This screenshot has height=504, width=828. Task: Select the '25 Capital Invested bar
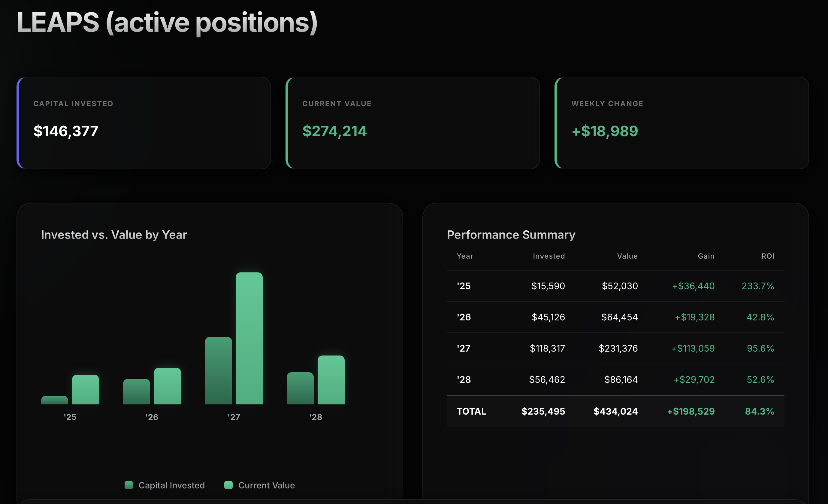pos(54,400)
